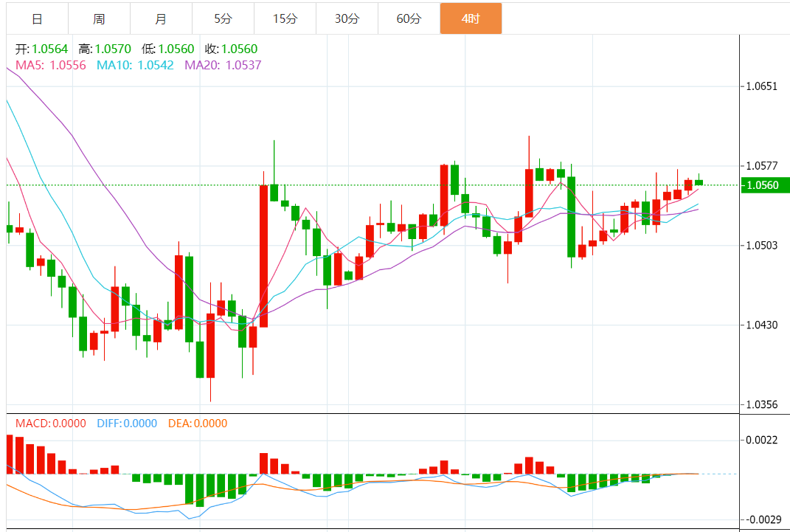Click the 高:1.0570 high price value

(x=105, y=49)
